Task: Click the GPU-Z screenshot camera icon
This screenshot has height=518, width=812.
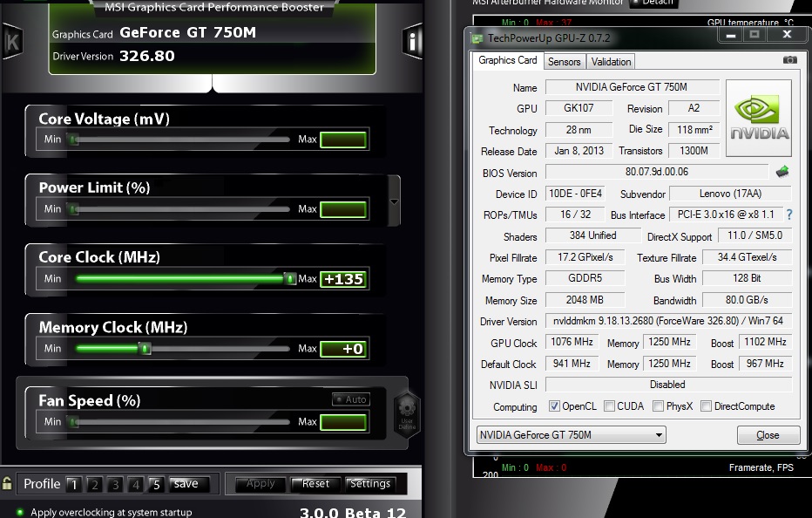Action: pos(789,60)
